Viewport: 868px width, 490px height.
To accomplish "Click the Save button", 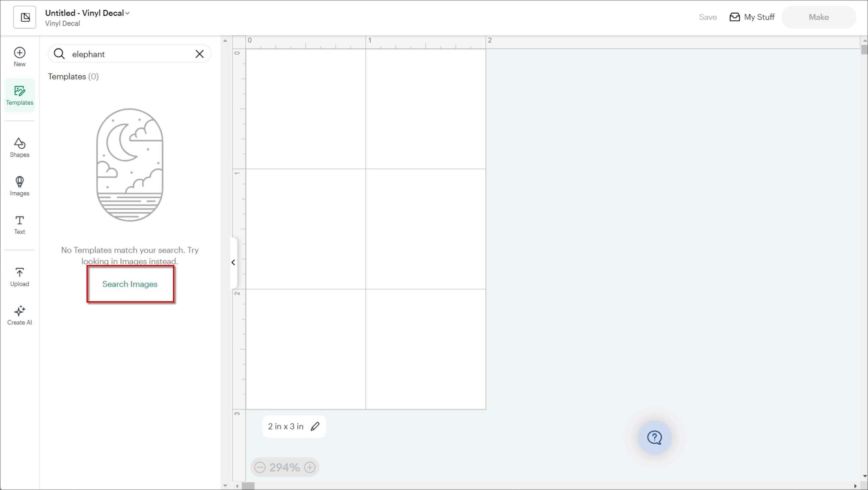I will click(708, 17).
